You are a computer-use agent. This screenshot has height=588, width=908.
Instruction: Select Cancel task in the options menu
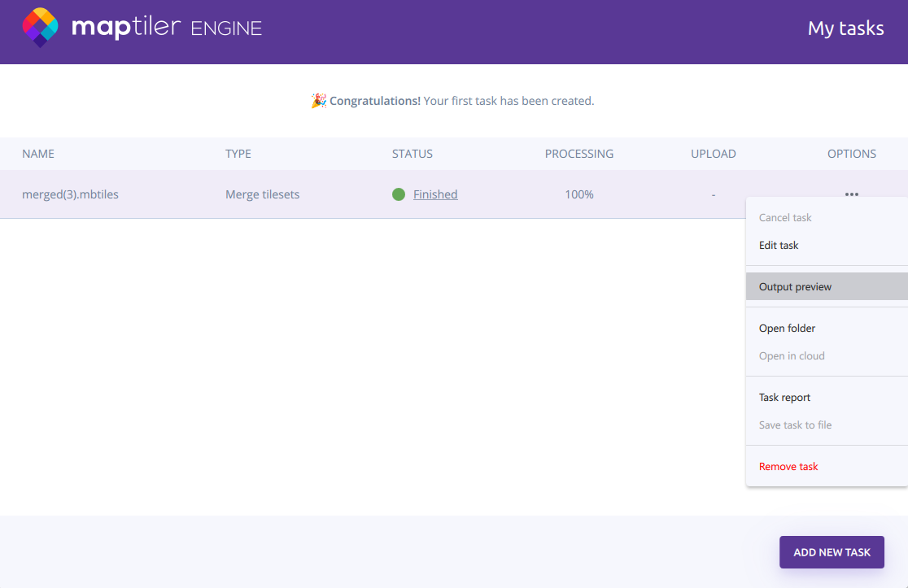tap(784, 217)
